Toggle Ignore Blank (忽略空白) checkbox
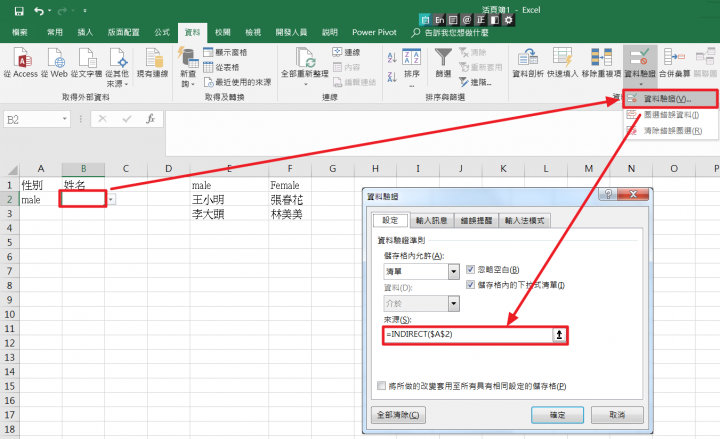Screen dimensions: 720x439 point(470,270)
